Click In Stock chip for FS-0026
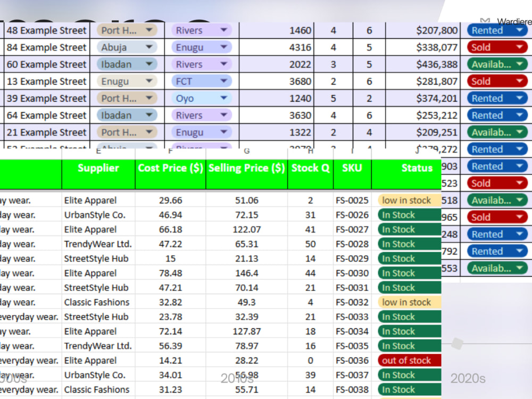The height and width of the screenshot is (399, 532). pyautogui.click(x=409, y=215)
